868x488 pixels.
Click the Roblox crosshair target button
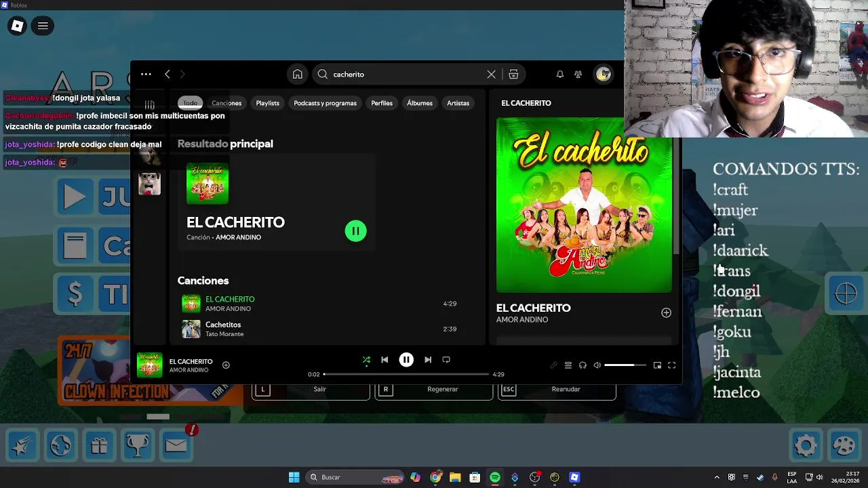coord(846,294)
